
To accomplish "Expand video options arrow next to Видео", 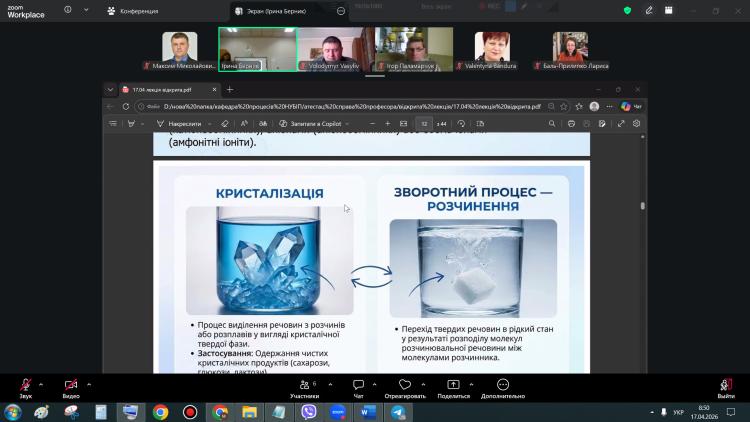I will [89, 384].
